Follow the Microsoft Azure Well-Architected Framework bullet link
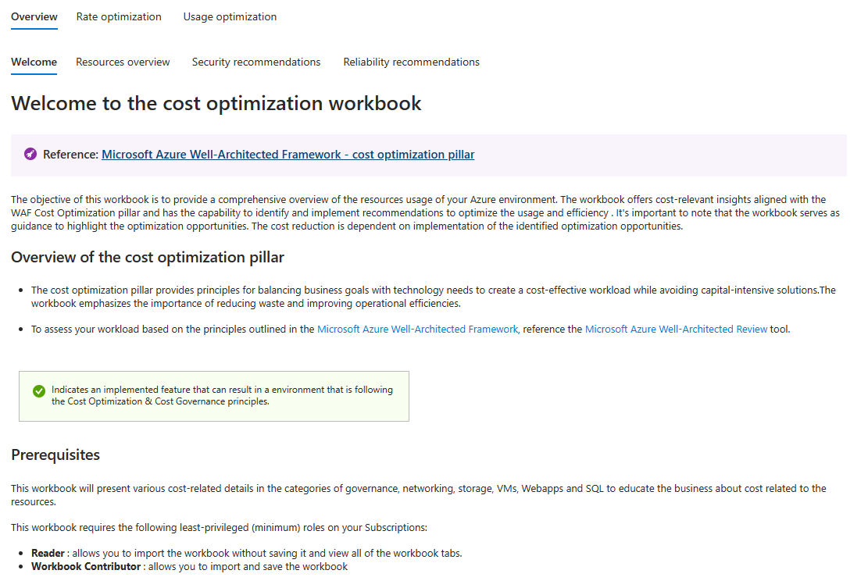 417,330
